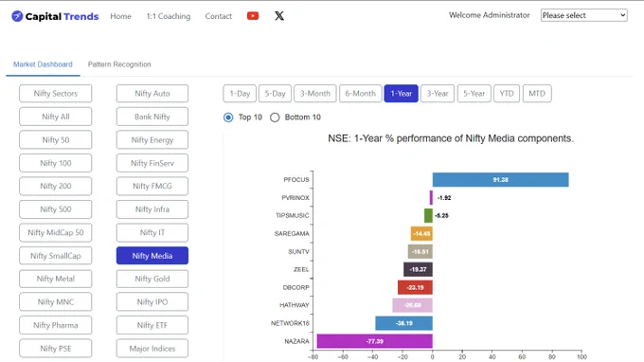Click the PFOCUS bar showing 91.38
Viewport: 644px width, 362px height.
[500, 180]
